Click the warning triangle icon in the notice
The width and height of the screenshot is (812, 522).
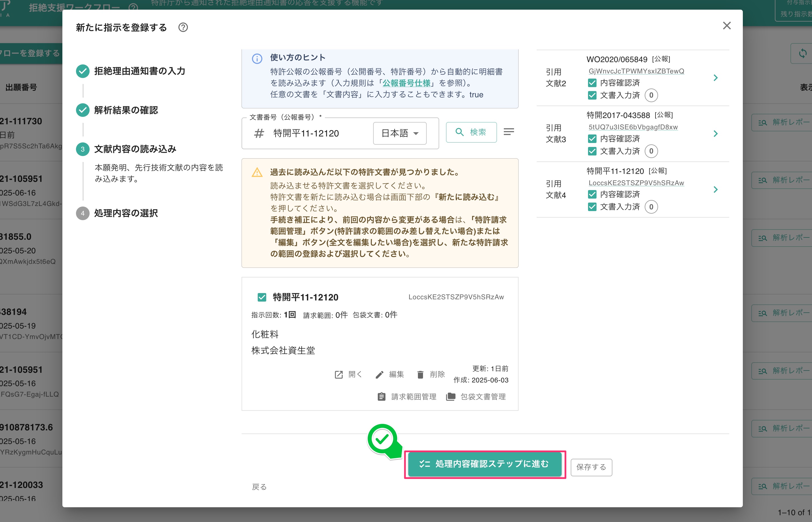(257, 172)
